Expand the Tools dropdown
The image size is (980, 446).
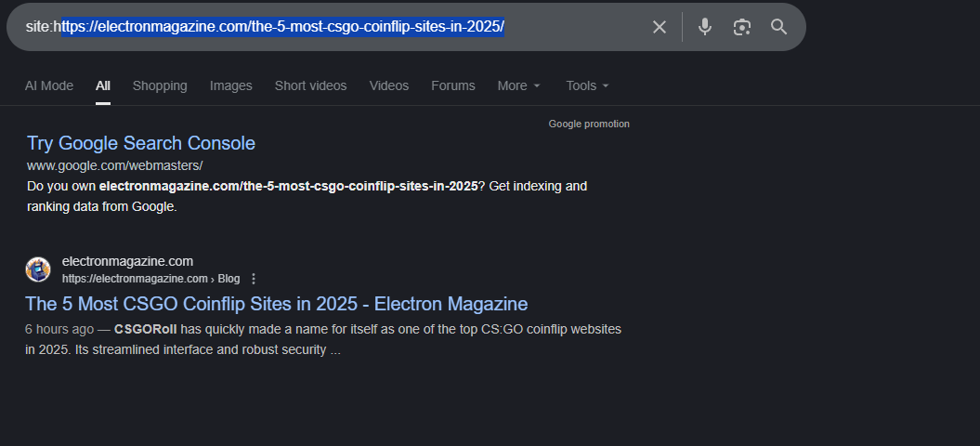click(x=587, y=85)
